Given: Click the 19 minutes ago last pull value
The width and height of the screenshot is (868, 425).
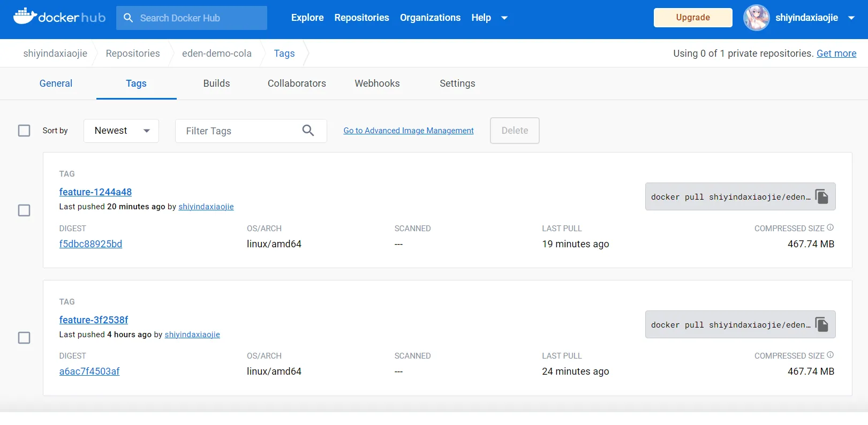Looking at the screenshot, I should coord(576,244).
